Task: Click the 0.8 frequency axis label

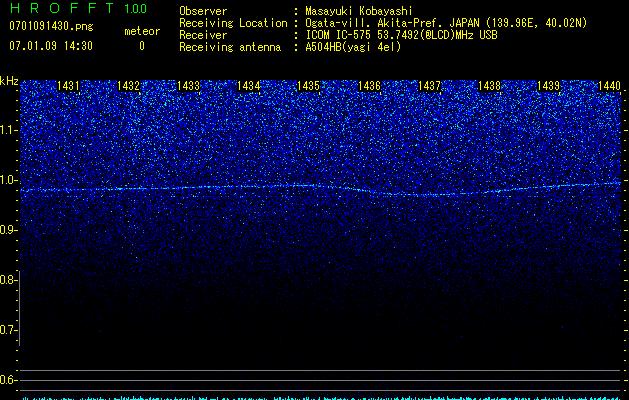Action: point(9,280)
